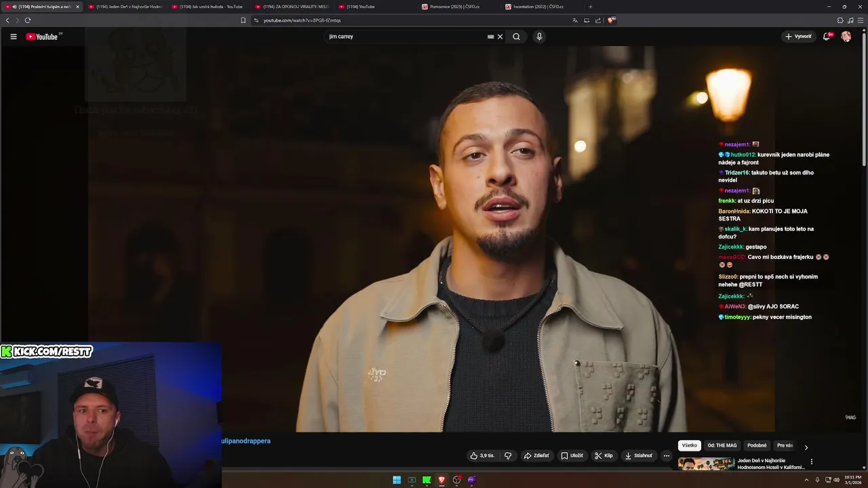Open options for 'Jeden Deň v Najhoršie' recommendation
This screenshot has height=488, width=868.
click(812, 462)
